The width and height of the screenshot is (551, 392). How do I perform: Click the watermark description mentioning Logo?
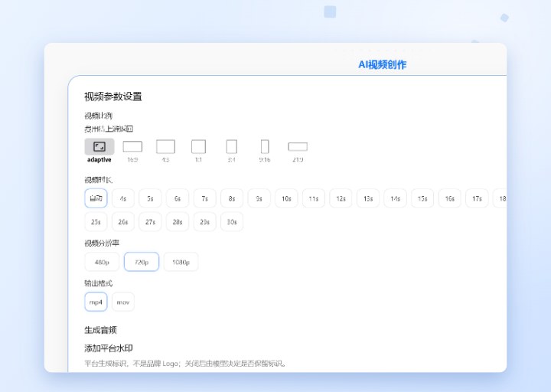click(185, 364)
